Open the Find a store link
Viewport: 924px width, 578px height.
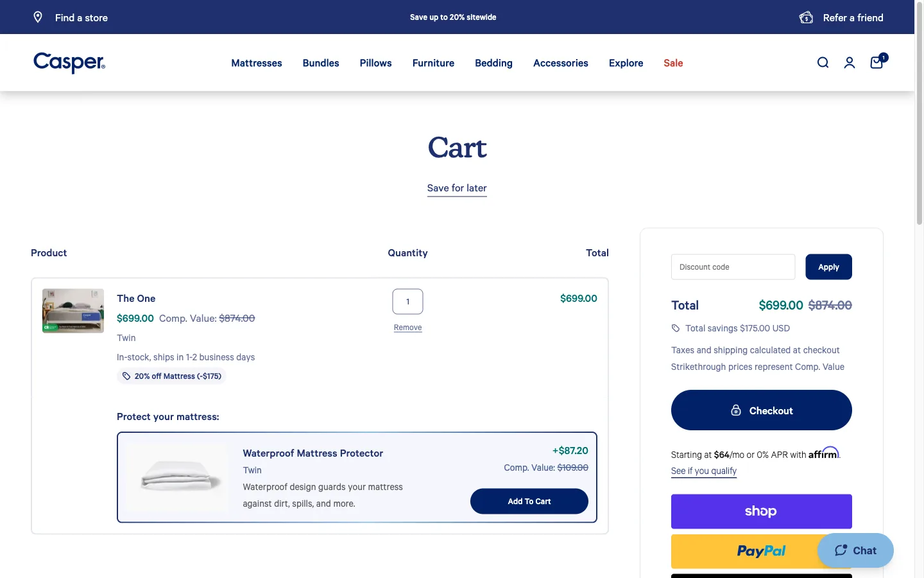coord(81,18)
